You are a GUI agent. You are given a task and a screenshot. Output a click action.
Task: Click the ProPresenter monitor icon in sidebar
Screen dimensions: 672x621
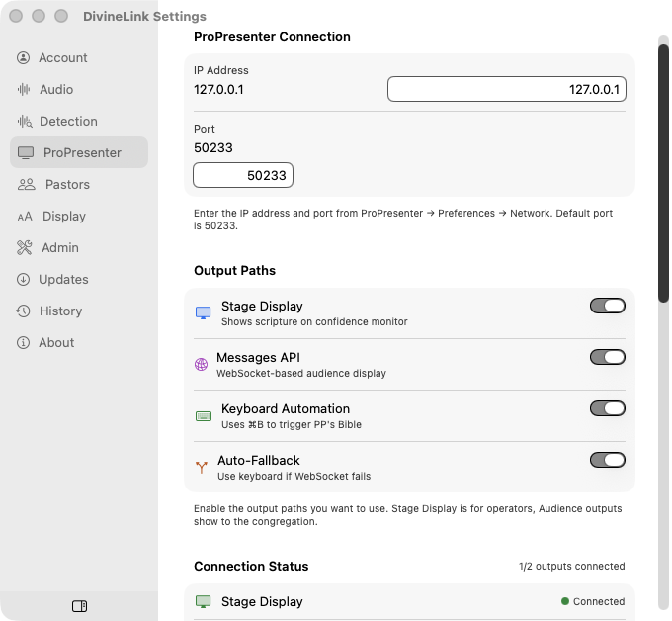point(26,152)
